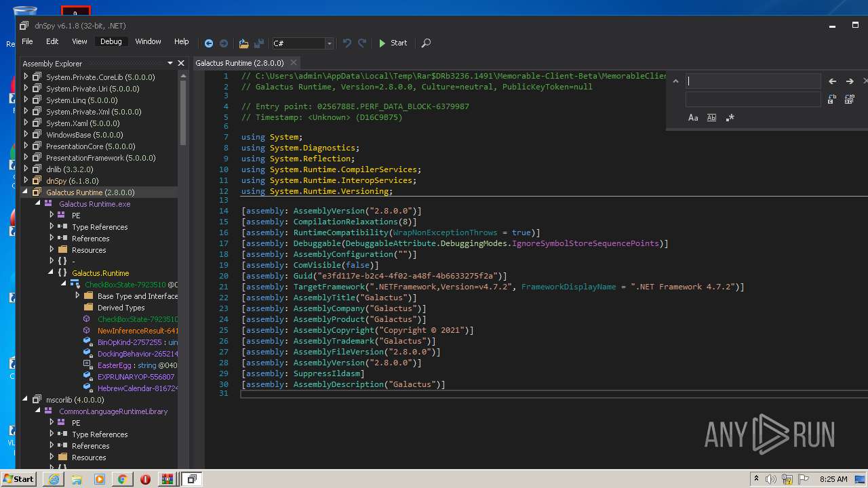
Task: Select the References node under Galactus Runtime.exe
Action: pos(91,239)
